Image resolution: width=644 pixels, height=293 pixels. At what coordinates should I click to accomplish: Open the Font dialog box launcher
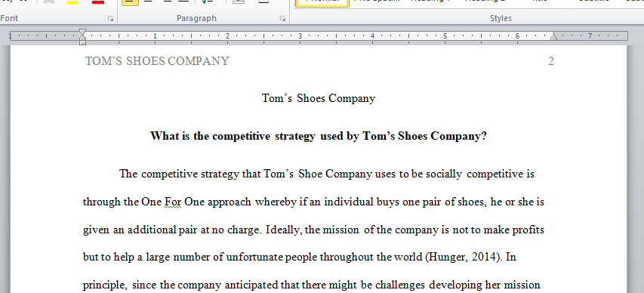110,18
